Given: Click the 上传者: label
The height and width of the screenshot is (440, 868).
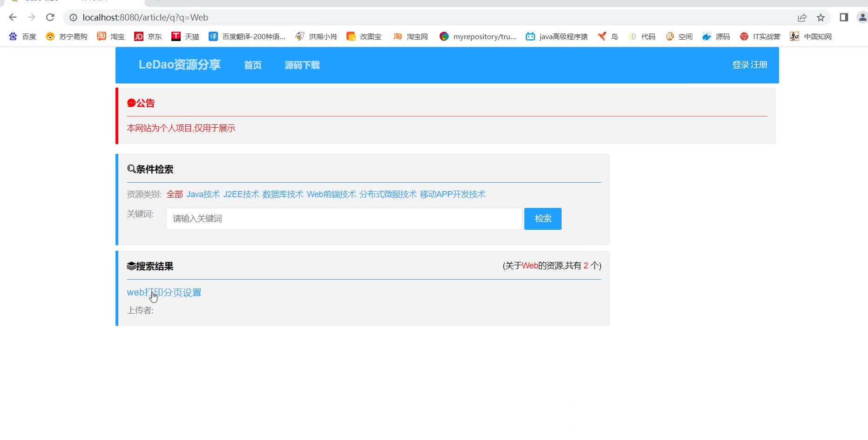Looking at the screenshot, I should point(140,310).
